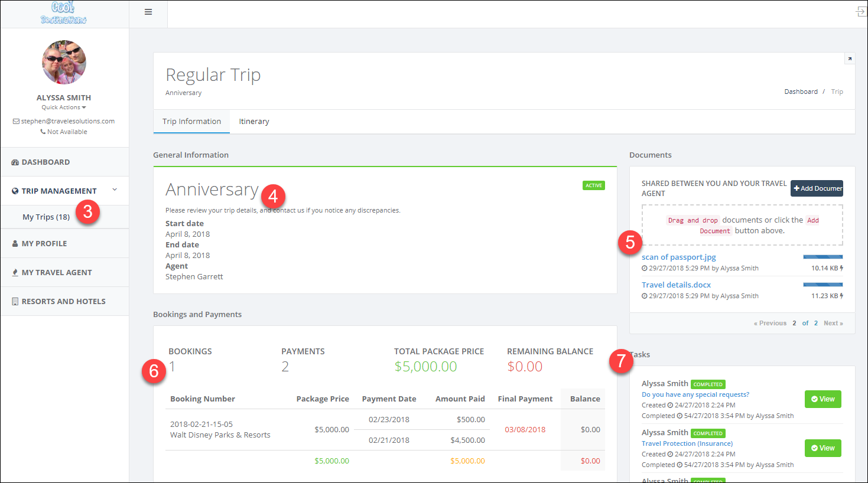The width and height of the screenshot is (868, 483).
Task: View the special requests task
Action: coord(823,399)
